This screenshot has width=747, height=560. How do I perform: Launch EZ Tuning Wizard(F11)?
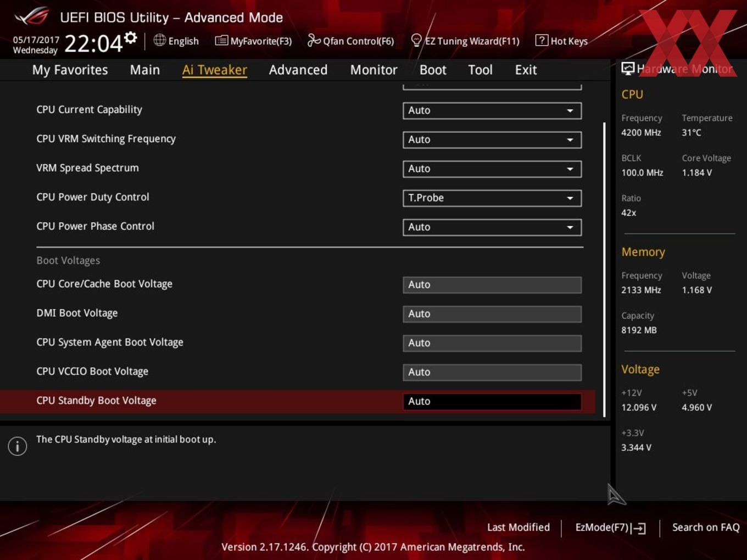point(465,41)
